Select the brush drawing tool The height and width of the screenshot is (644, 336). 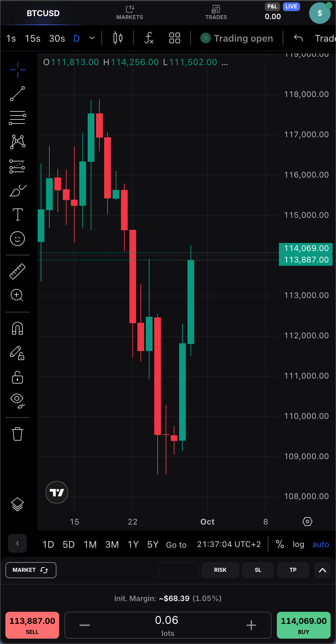pos(17,191)
